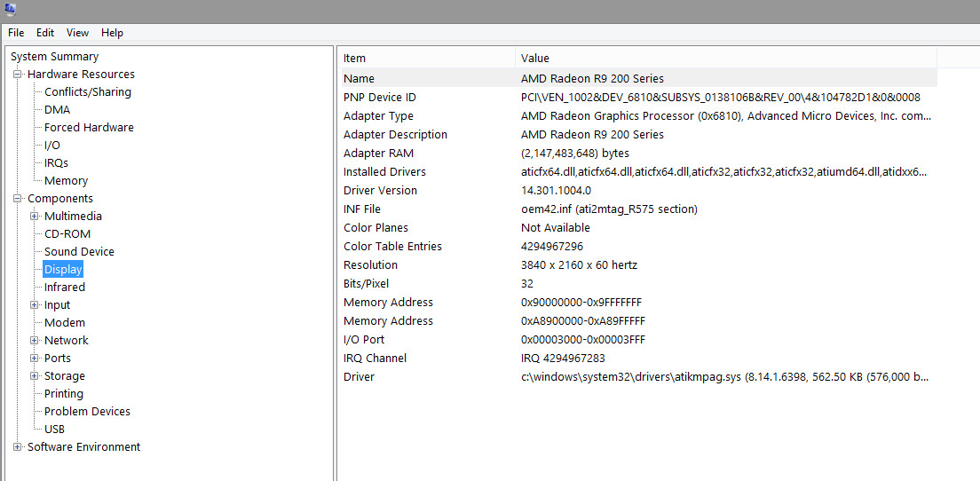Expand the Ports node
Image resolution: width=980 pixels, height=481 pixels.
(x=35, y=359)
